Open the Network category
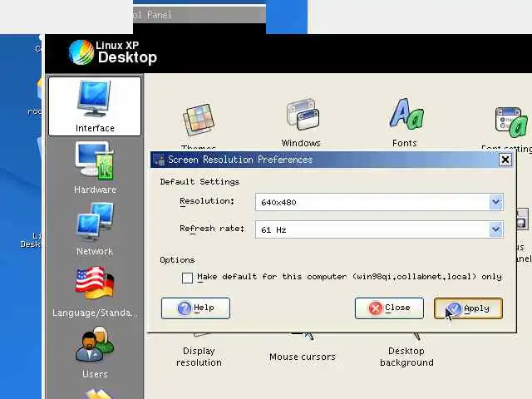Screen dimensions: 532x399 click(x=95, y=229)
